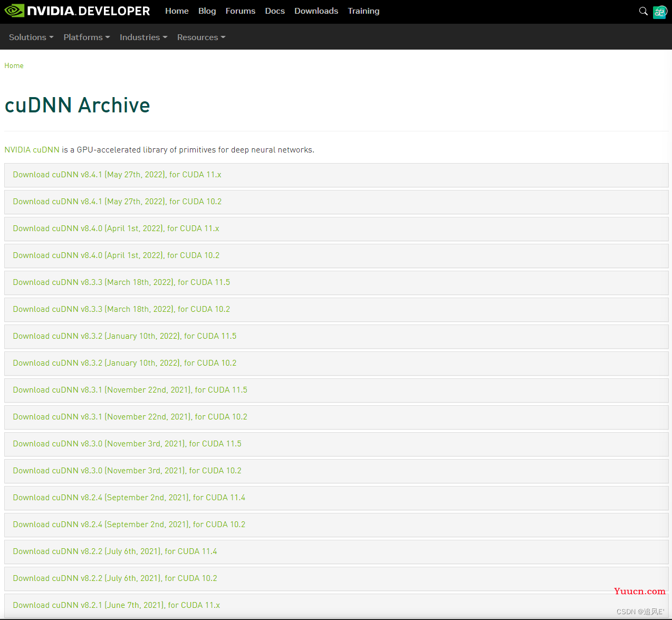Expand cuDNN v8.3.3 for CUDA 11.5
The image size is (672, 620).
(x=336, y=283)
